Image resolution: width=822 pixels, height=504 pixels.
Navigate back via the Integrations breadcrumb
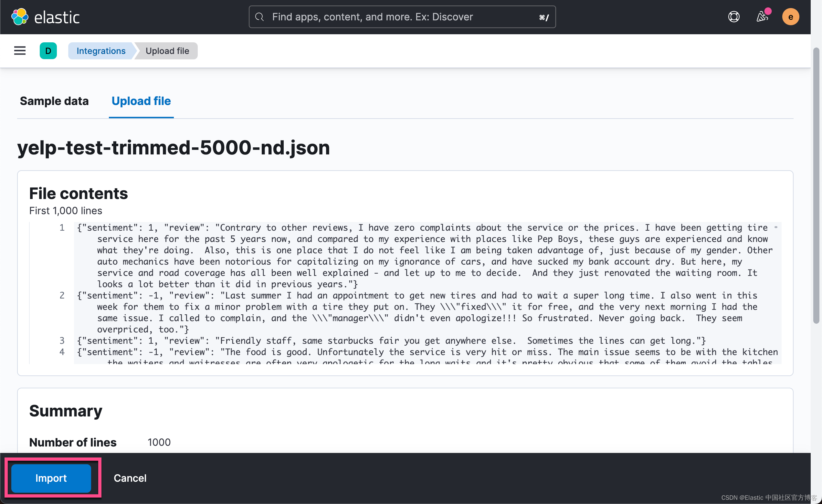101,51
